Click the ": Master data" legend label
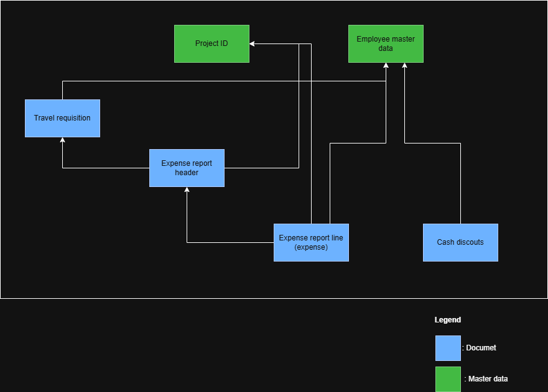This screenshot has width=548, height=392. click(486, 379)
